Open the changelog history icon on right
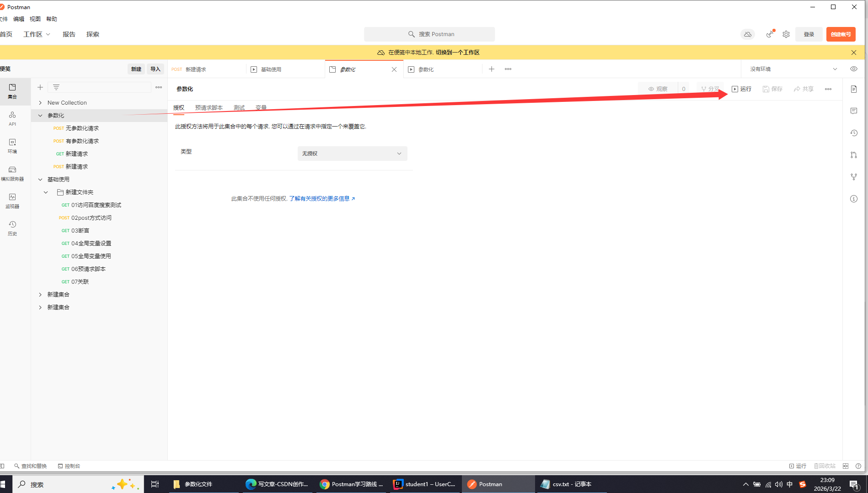This screenshot has height=493, width=868. coord(854,133)
